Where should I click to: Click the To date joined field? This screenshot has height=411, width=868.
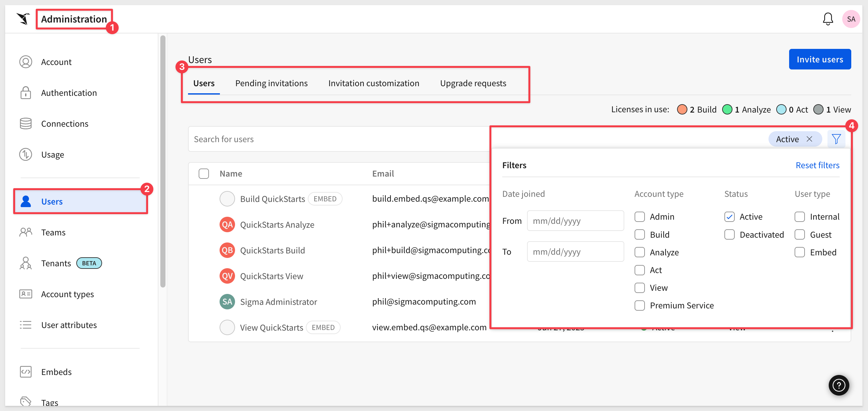coord(575,251)
